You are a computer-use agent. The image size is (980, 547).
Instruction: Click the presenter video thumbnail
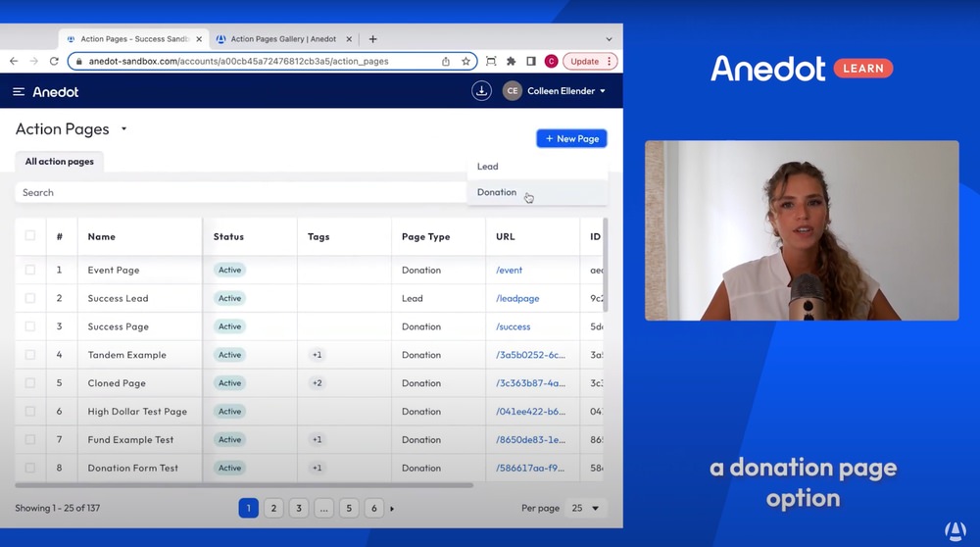[802, 230]
